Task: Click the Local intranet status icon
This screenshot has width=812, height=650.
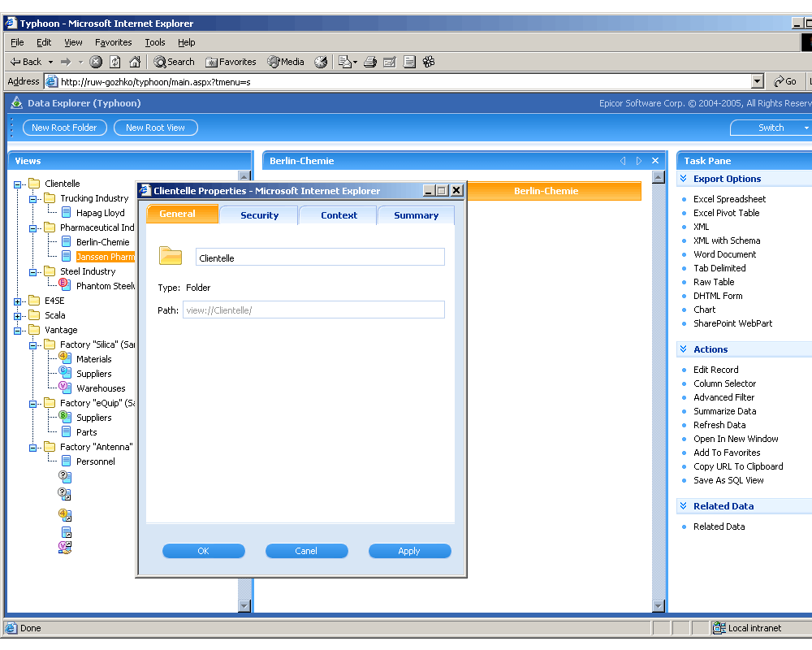Action: tap(719, 628)
